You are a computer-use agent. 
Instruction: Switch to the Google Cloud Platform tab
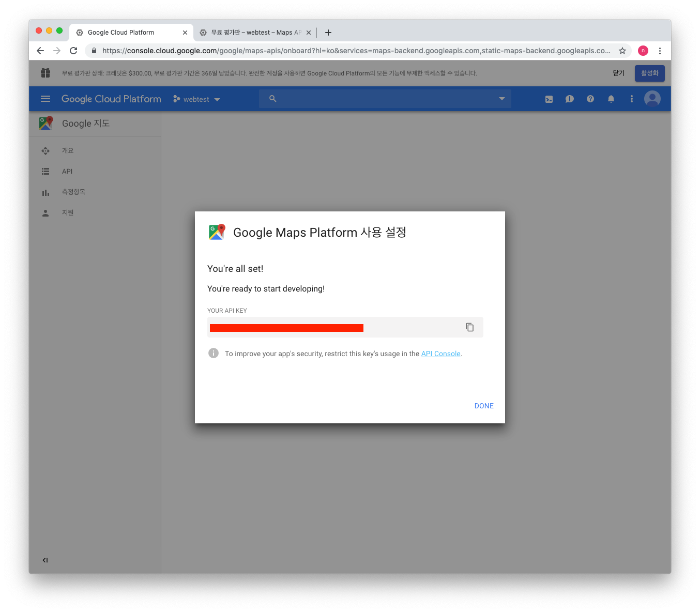[x=131, y=32]
